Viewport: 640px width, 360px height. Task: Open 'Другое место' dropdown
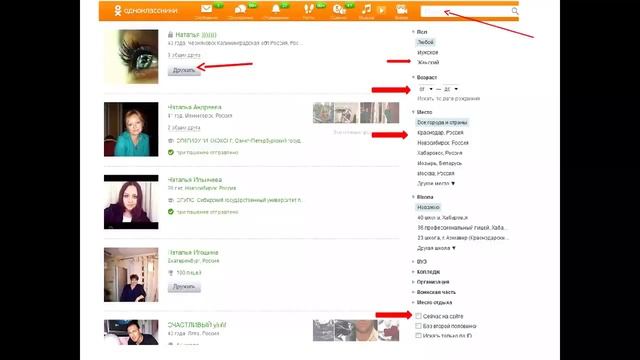436,184
